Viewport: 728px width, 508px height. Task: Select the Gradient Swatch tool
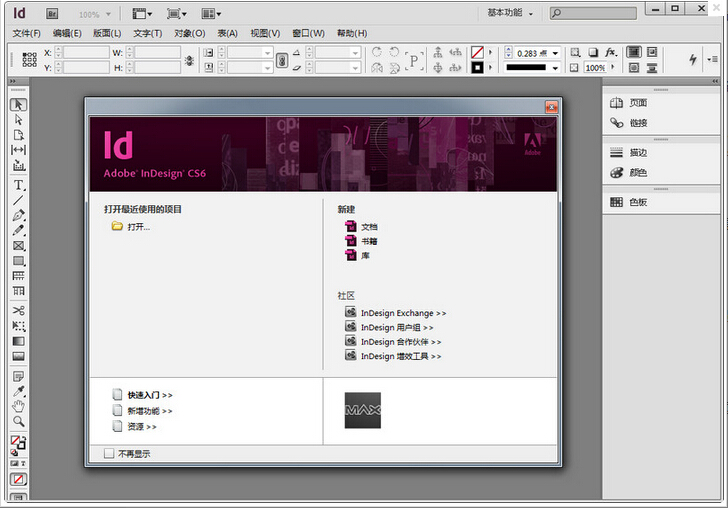tap(19, 341)
